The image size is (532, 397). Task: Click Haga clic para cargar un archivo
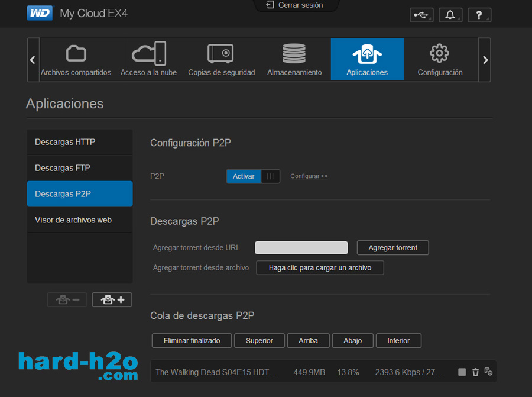[x=320, y=267]
